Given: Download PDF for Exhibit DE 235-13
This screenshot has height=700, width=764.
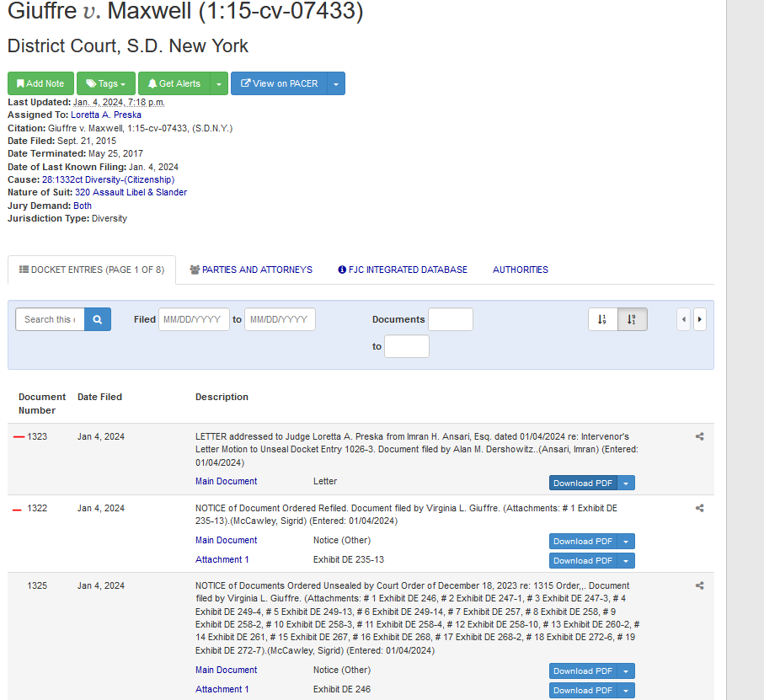Looking at the screenshot, I should (583, 561).
